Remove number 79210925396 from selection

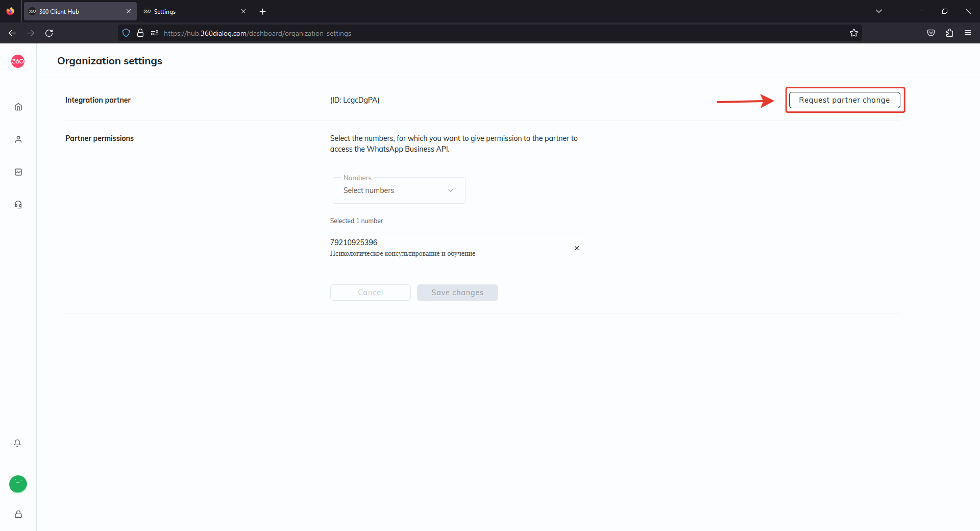coord(577,248)
